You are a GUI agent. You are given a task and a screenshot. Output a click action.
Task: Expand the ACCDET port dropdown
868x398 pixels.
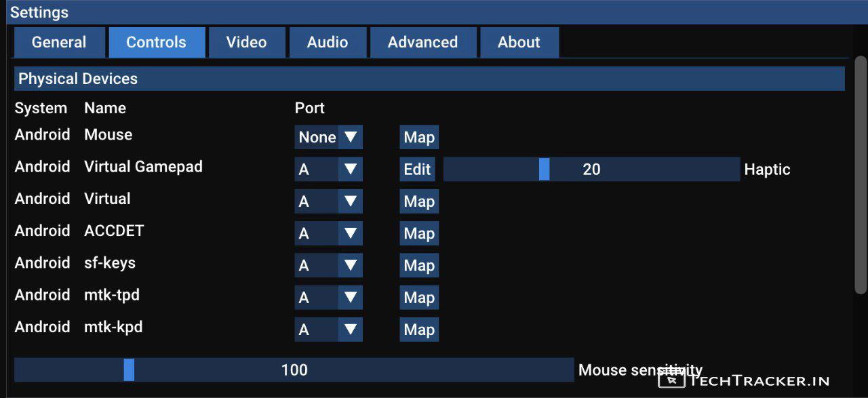(329, 233)
